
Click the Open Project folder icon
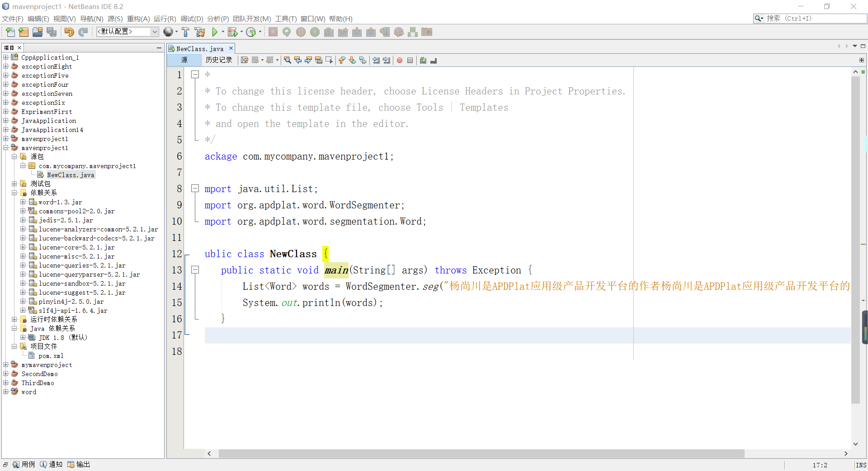click(38, 32)
